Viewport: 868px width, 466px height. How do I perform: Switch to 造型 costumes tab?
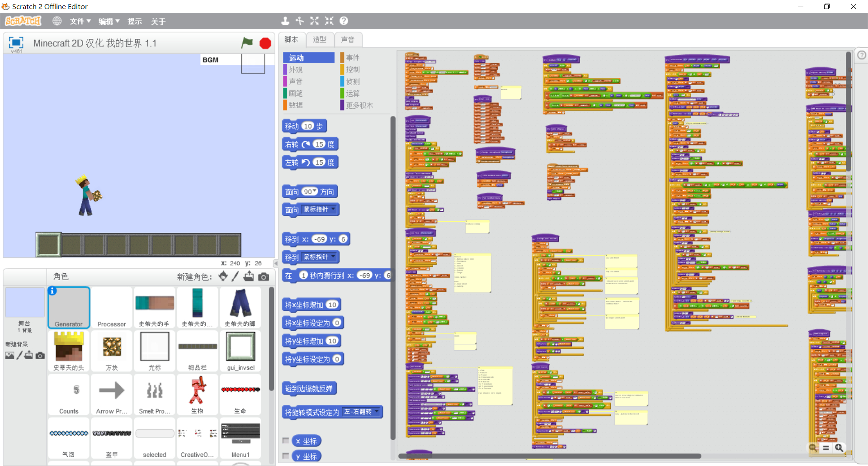point(320,39)
